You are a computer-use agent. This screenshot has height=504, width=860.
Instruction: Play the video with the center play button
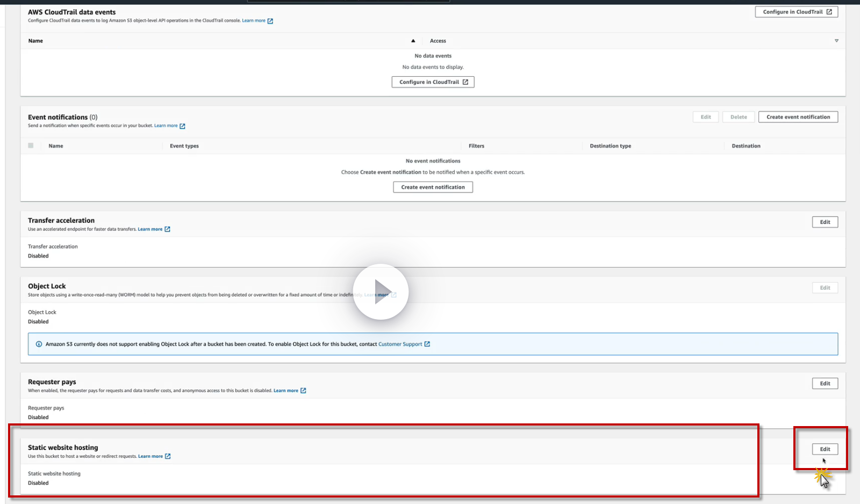tap(381, 292)
